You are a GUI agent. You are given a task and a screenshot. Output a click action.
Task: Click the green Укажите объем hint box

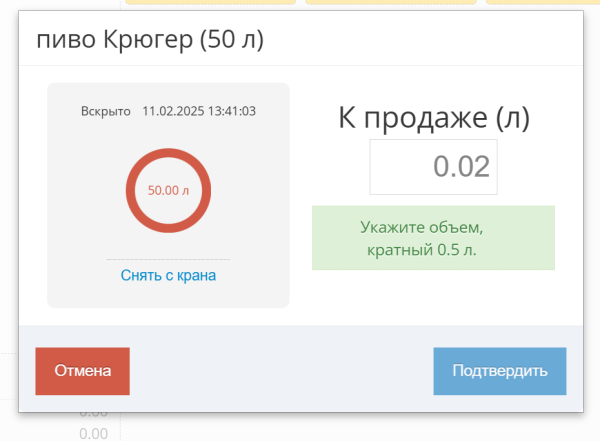click(433, 238)
